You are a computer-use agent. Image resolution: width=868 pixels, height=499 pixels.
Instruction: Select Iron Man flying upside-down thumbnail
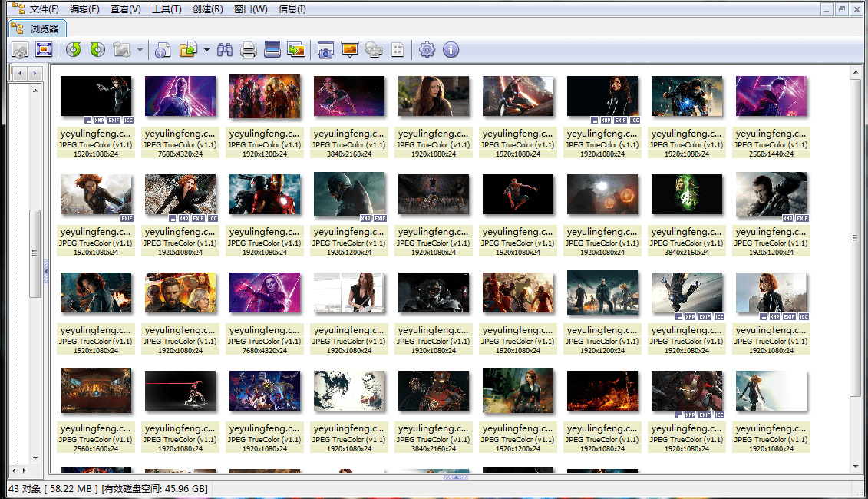click(686, 292)
